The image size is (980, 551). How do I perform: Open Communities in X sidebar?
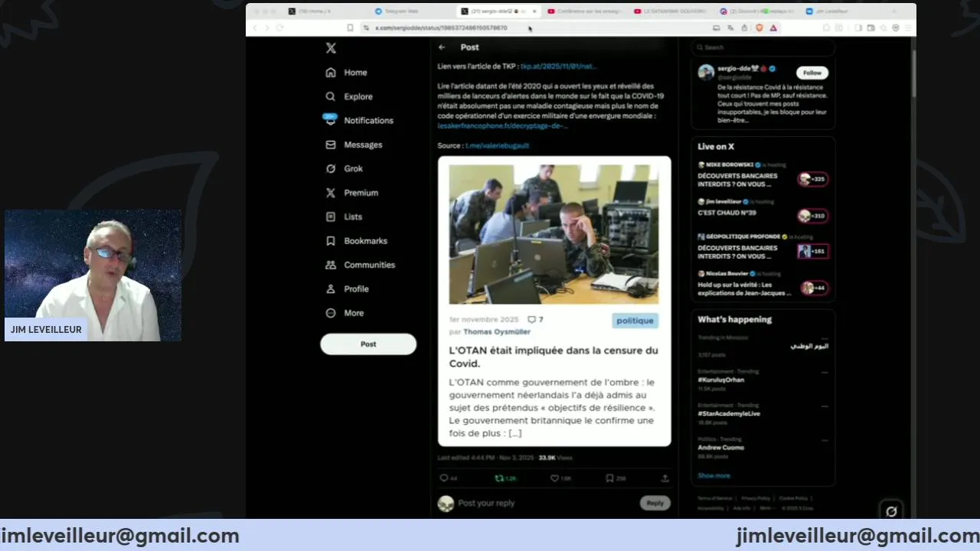[x=361, y=265]
